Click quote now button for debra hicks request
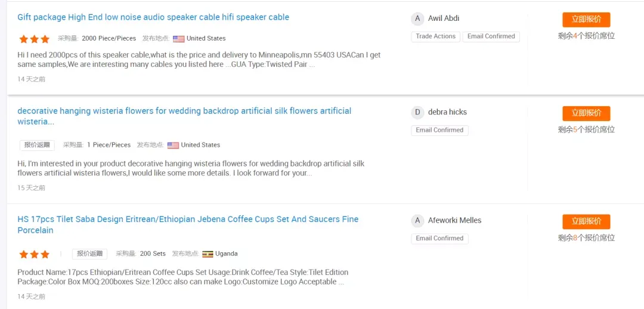This screenshot has height=309, width=644. (586, 113)
